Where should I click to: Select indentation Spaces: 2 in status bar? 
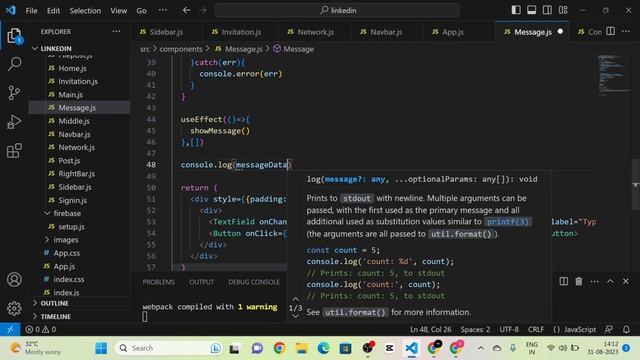click(x=475, y=329)
